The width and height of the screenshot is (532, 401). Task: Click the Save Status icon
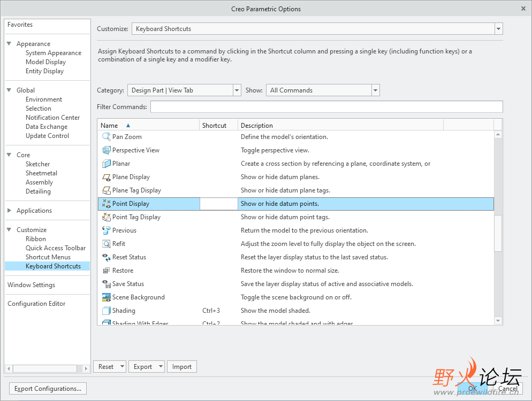tap(106, 284)
